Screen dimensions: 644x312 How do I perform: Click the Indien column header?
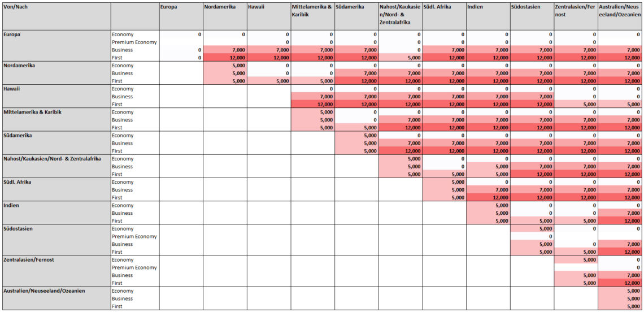(488, 16)
